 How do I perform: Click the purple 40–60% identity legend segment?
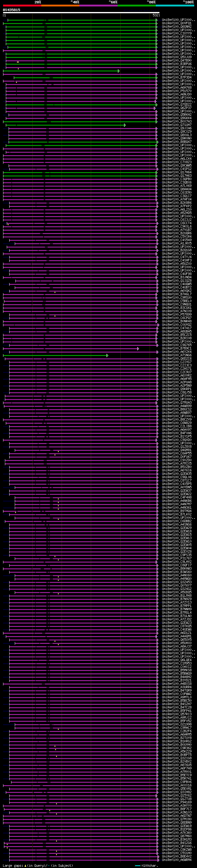click(x=99, y=6)
